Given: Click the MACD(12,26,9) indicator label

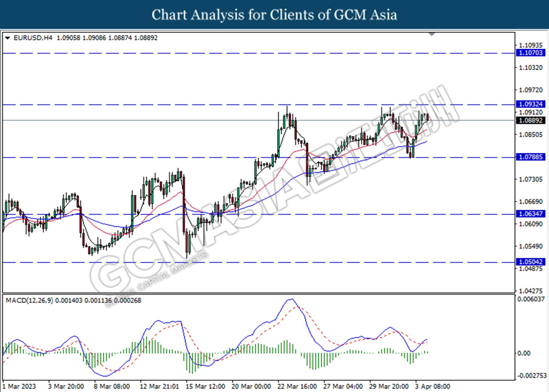Looking at the screenshot, I should [x=29, y=300].
